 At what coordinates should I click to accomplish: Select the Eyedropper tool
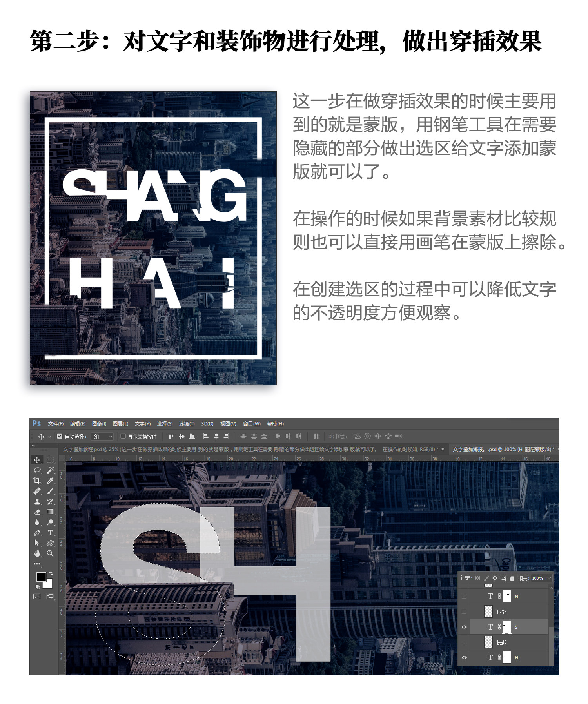(x=50, y=481)
